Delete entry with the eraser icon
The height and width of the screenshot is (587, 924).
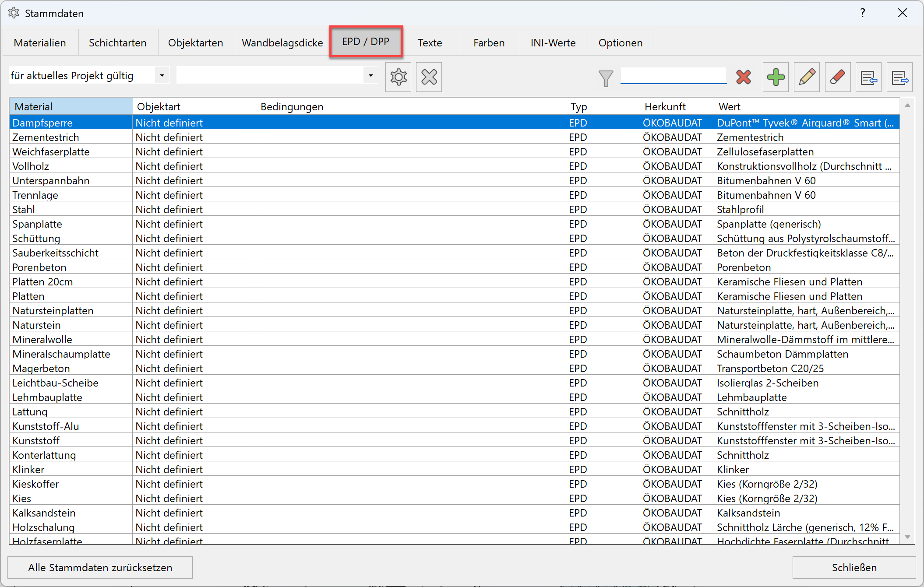(x=838, y=77)
